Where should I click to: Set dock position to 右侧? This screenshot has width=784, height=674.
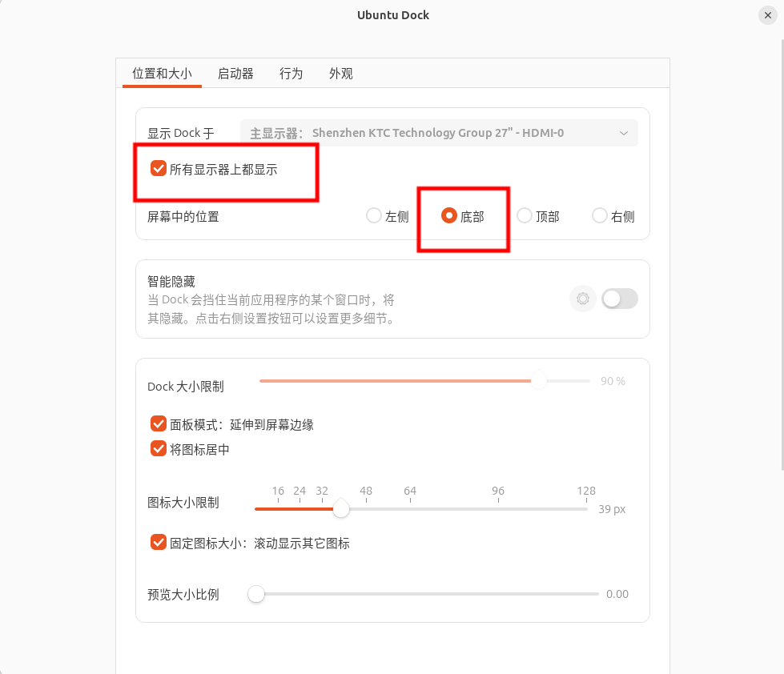coord(599,215)
